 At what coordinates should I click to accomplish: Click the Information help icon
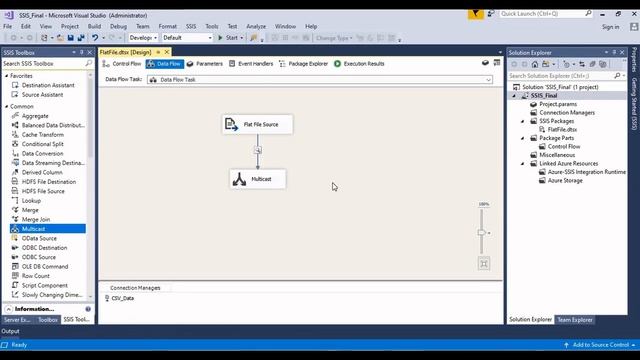[x=88, y=309]
